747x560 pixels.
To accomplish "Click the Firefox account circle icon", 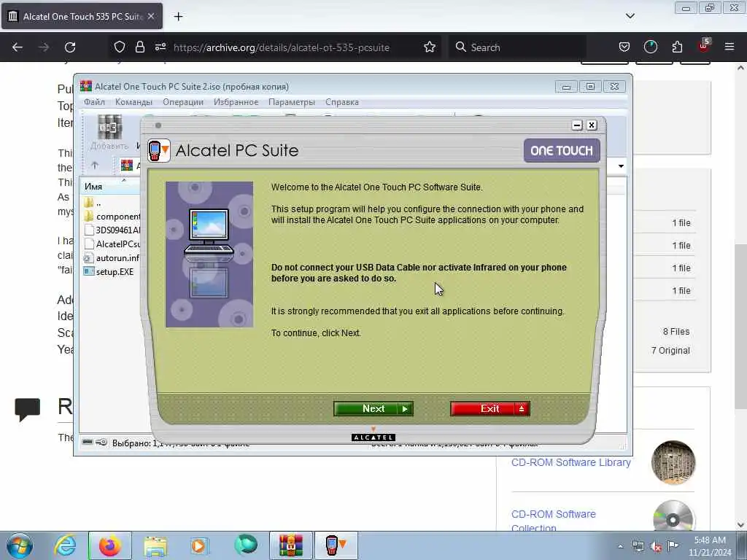I will tap(651, 47).
